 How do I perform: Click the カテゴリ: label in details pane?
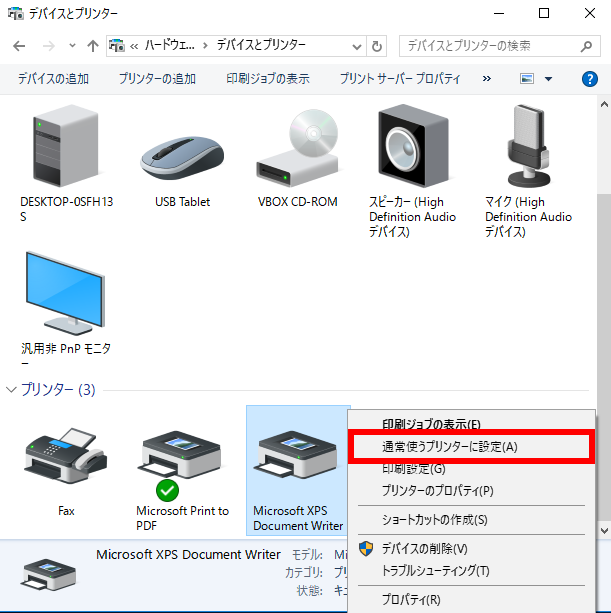click(304, 573)
